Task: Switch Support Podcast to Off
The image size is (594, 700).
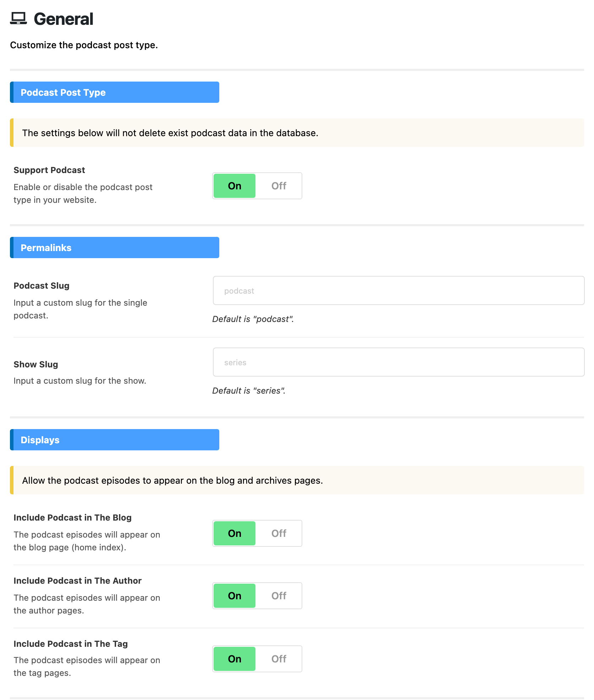Action: 279,186
